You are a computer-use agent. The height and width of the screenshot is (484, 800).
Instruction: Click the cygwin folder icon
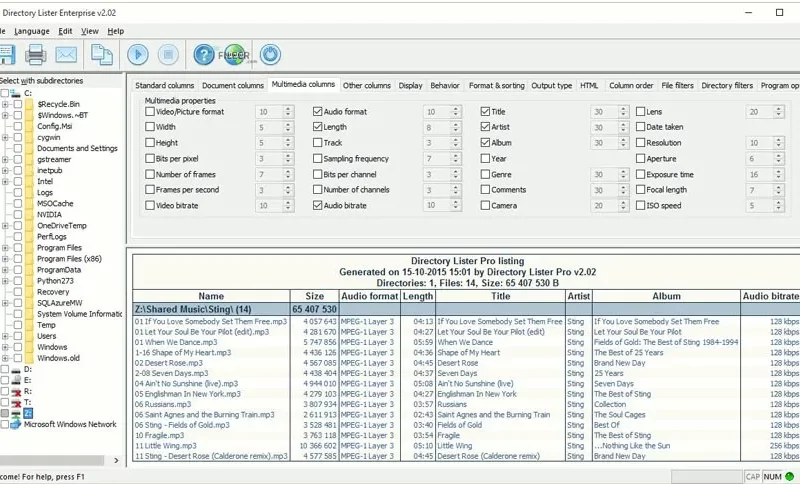(x=29, y=137)
